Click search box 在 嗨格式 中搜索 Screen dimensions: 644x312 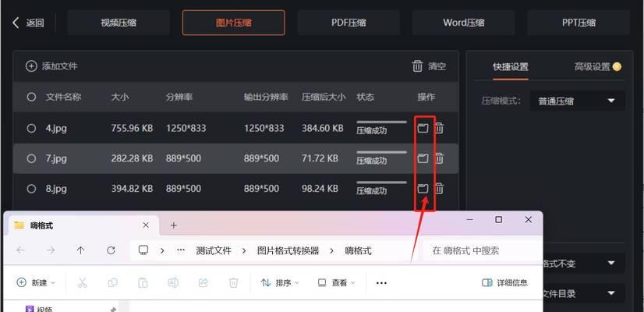click(x=482, y=250)
